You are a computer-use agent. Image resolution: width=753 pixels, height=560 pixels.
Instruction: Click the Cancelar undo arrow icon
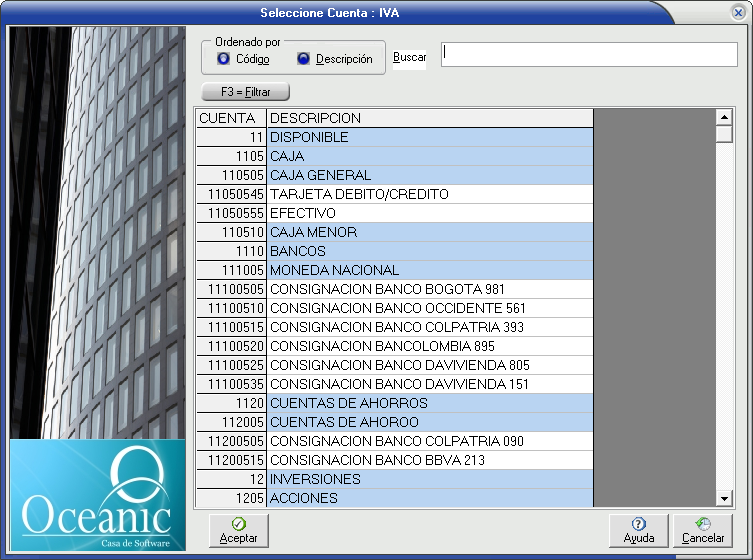[703, 524]
